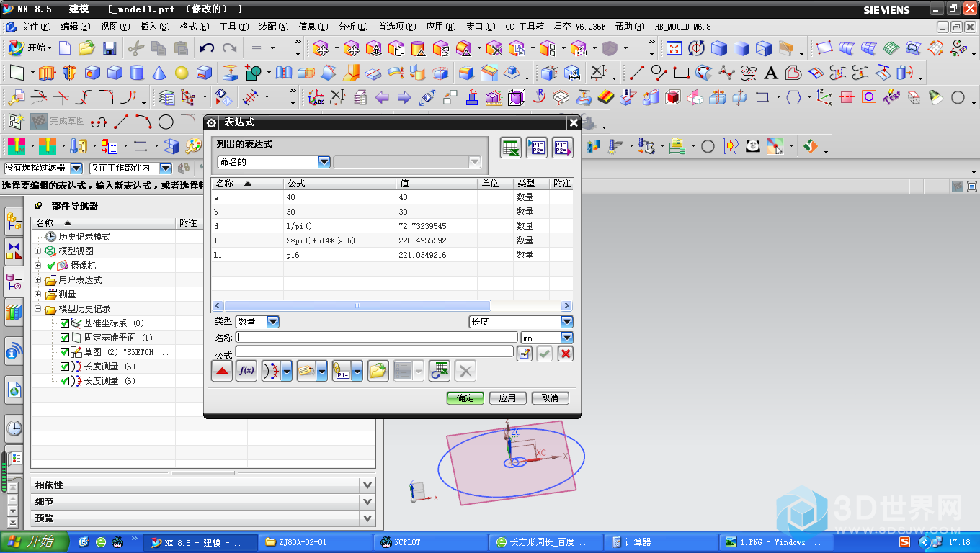The width and height of the screenshot is (980, 553).
Task: Click the 应用 button
Action: (x=507, y=398)
